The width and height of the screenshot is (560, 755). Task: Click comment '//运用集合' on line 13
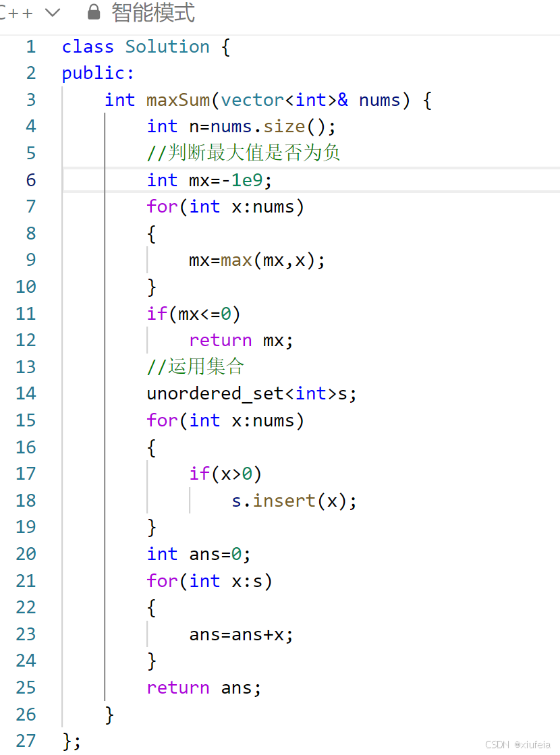tap(196, 367)
